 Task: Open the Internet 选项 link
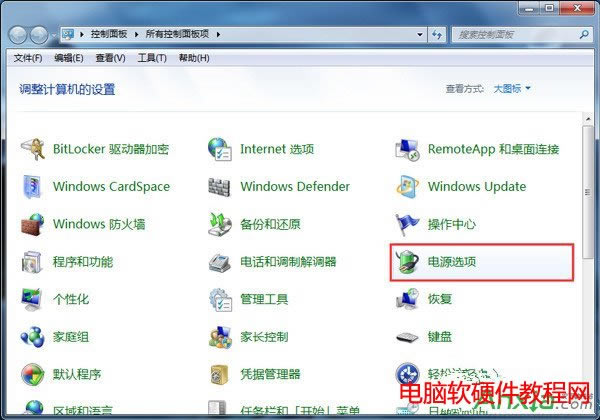coord(277,149)
